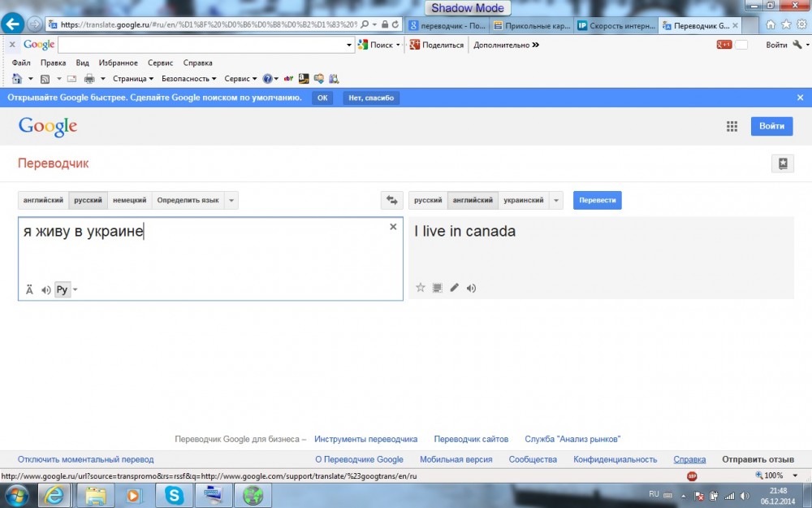This screenshot has width=812, height=508.
Task: Refresh the page with the reload icon
Action: [395, 24]
